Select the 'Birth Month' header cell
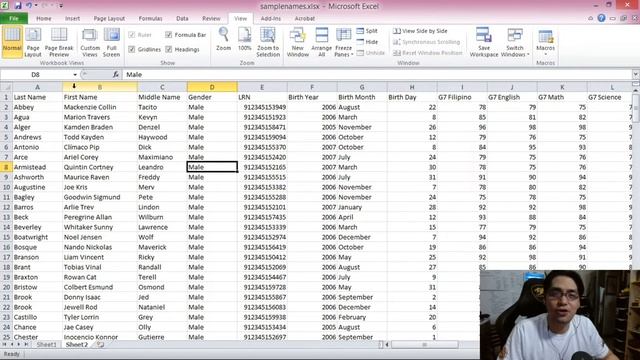640x360 pixels. click(x=362, y=97)
